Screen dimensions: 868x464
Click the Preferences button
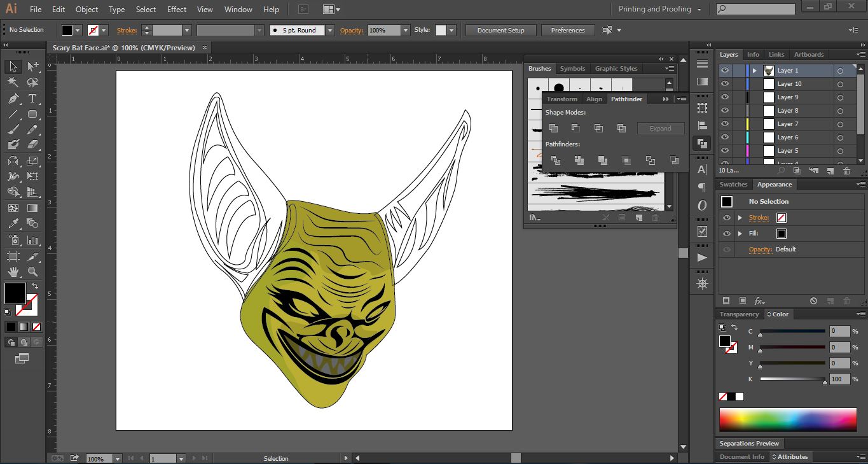coord(567,31)
